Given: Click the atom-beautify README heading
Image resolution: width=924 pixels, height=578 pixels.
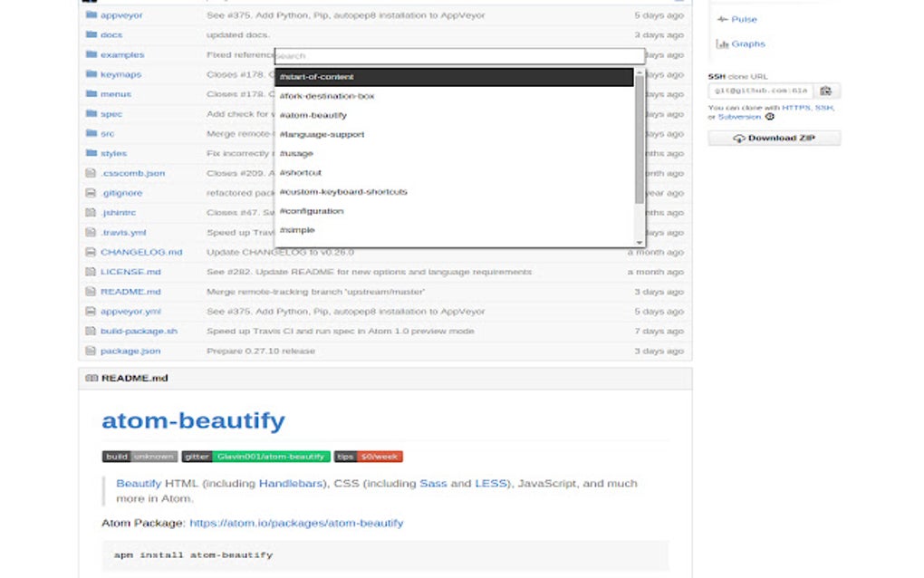Looking at the screenshot, I should [193, 420].
